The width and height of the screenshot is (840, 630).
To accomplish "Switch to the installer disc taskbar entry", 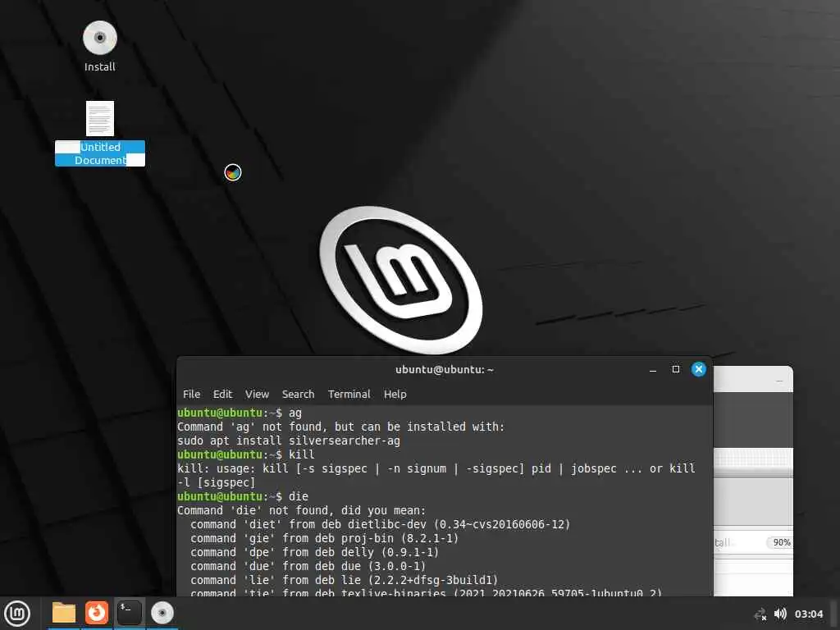I will tap(162, 612).
